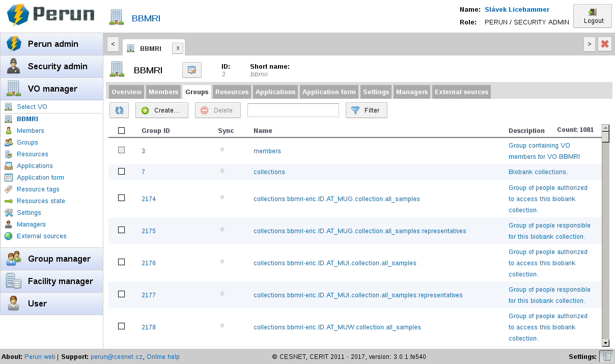
Task: Open the BBMRI header title link
Action: (x=146, y=18)
